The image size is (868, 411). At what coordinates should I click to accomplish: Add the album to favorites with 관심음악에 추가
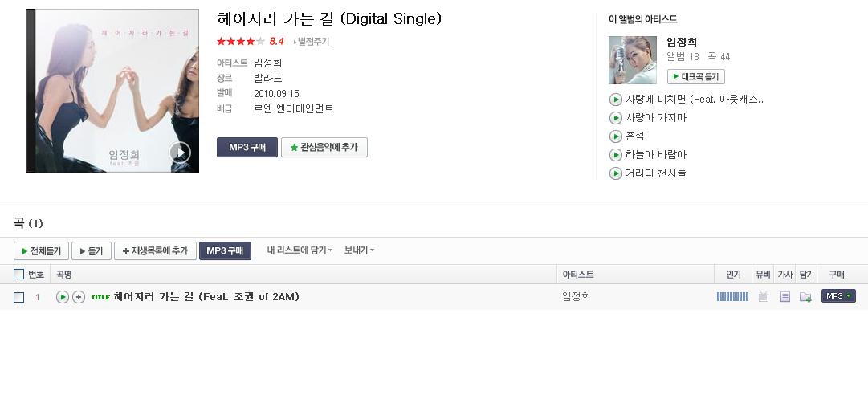tap(324, 148)
